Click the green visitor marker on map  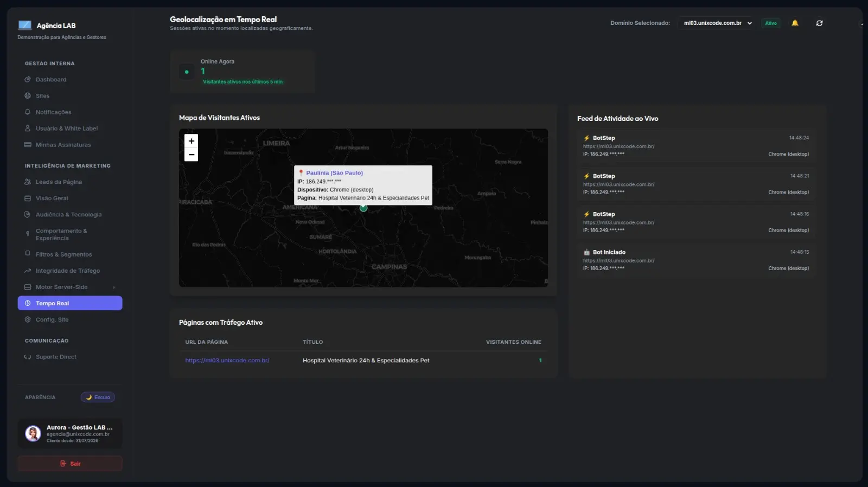pos(363,208)
